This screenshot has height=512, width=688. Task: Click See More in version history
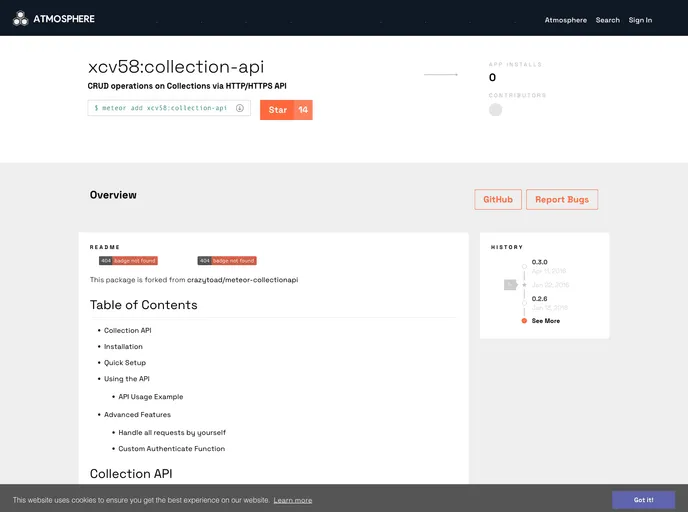point(546,321)
